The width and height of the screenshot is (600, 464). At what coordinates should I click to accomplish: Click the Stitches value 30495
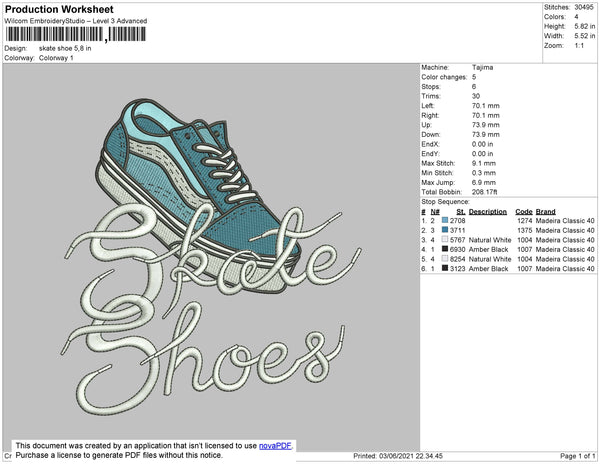pyautogui.click(x=584, y=7)
